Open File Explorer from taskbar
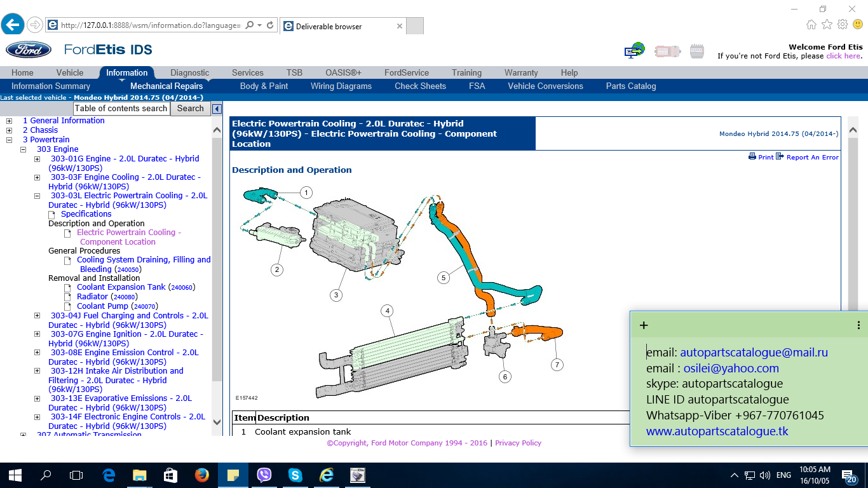 (140, 475)
